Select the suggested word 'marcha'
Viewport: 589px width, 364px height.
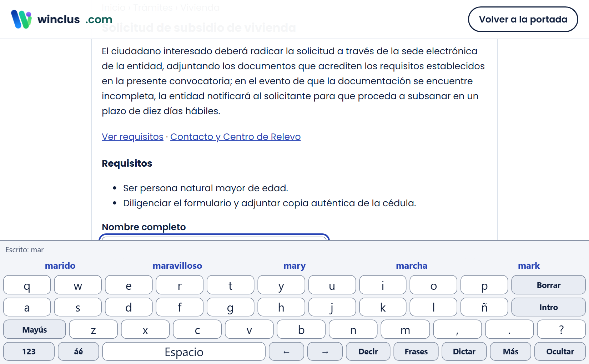coord(412,266)
